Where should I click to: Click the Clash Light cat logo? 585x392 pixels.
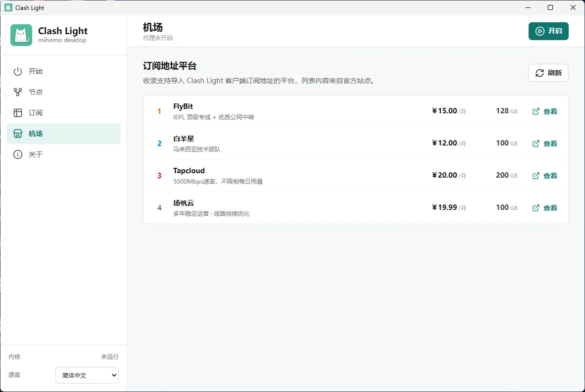21,35
